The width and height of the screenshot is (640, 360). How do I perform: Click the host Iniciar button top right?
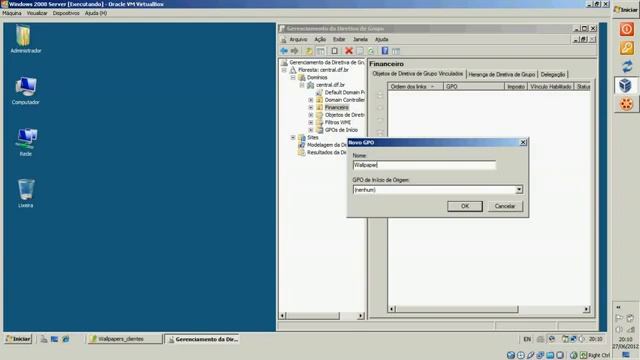click(x=625, y=9)
